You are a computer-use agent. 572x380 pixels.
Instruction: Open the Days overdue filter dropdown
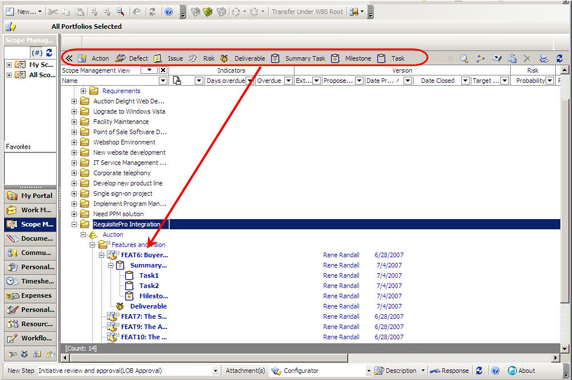[x=250, y=81]
